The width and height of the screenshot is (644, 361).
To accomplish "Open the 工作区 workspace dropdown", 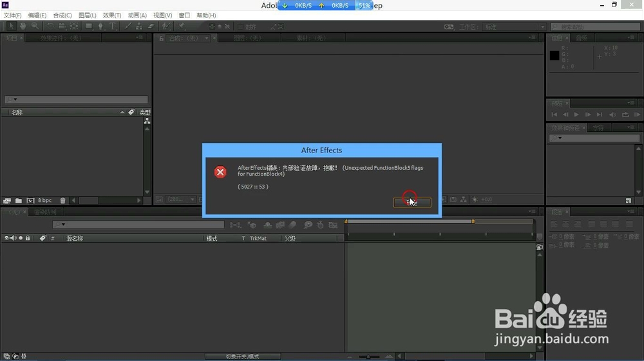I will pos(515,26).
